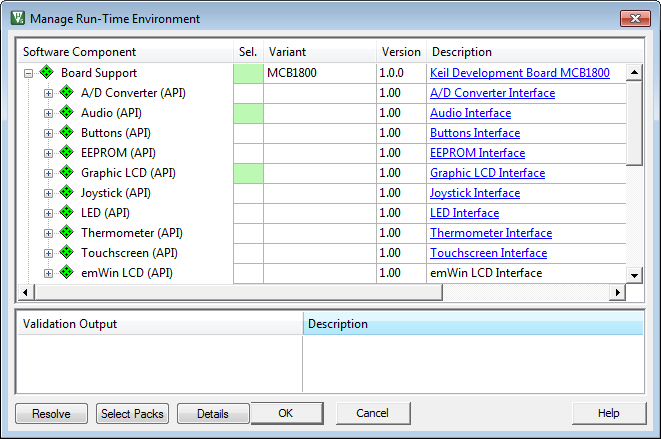661x439 pixels.
Task: Click the Variant column header
Action: (x=319, y=52)
